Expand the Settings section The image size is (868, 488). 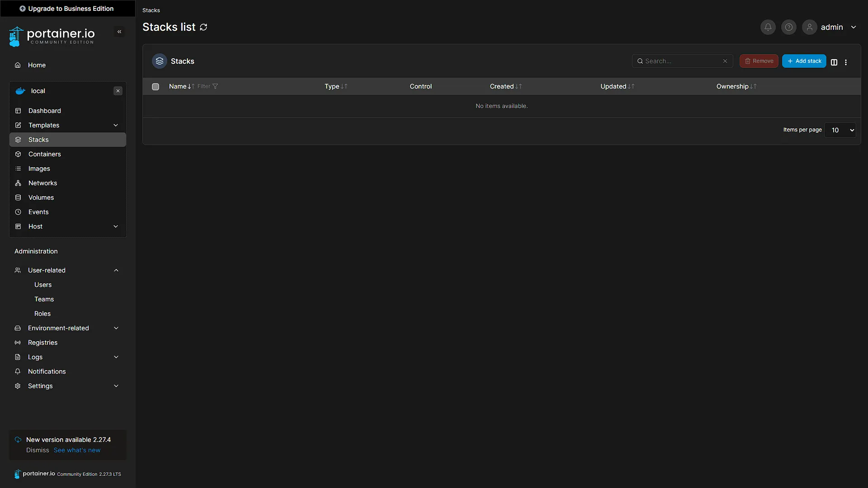click(116, 386)
